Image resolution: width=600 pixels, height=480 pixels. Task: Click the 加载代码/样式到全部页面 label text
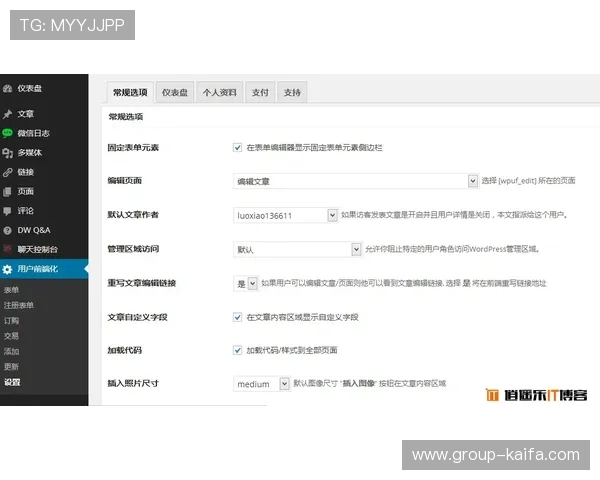click(x=292, y=350)
